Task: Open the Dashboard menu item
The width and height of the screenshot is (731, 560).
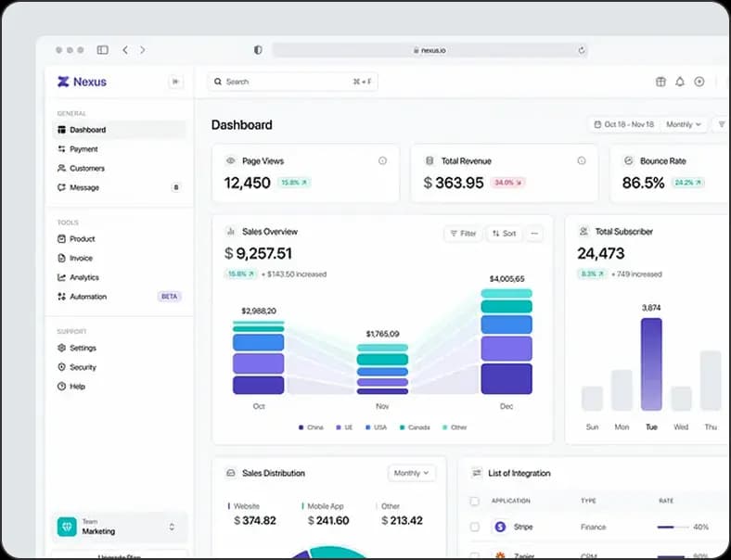Action: 120,130
